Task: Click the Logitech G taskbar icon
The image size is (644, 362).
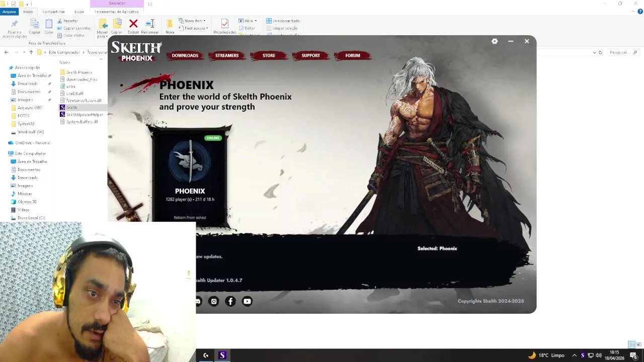Action: coord(206,355)
